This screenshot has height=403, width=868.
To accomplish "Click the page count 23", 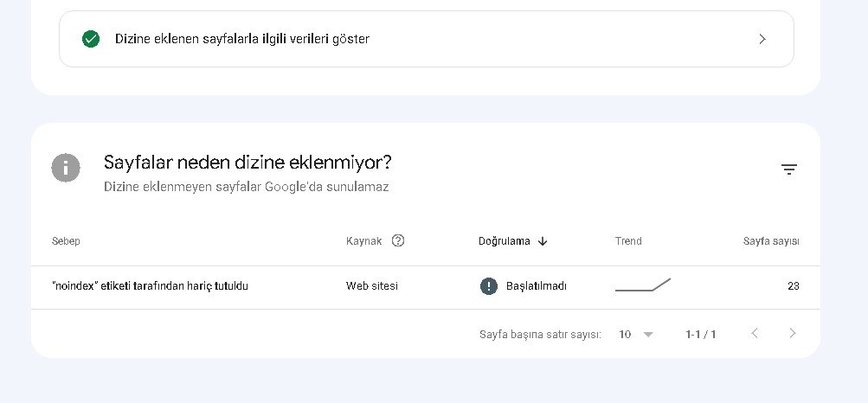I will 794,286.
